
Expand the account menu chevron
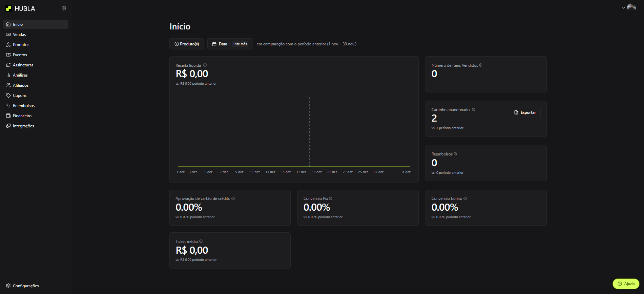[623, 8]
